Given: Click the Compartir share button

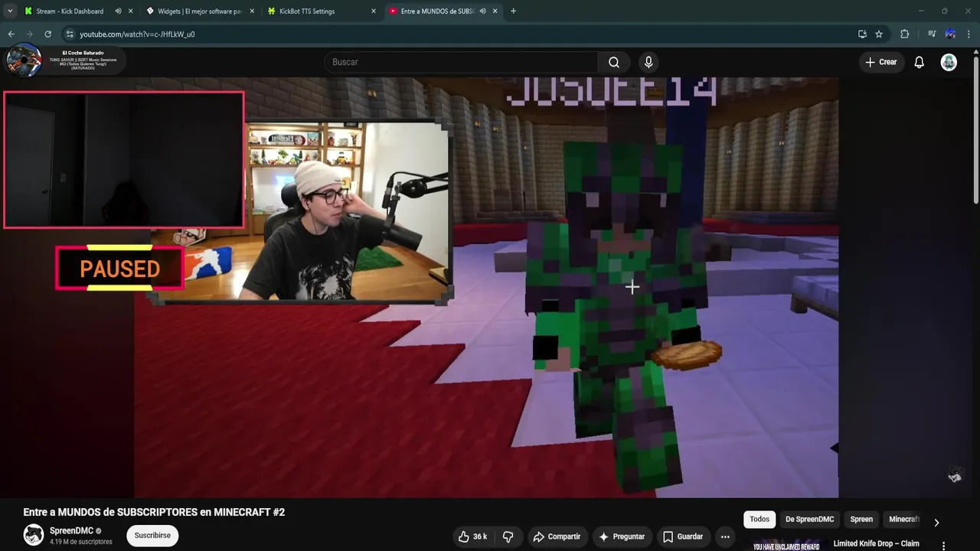Looking at the screenshot, I should click(x=557, y=536).
